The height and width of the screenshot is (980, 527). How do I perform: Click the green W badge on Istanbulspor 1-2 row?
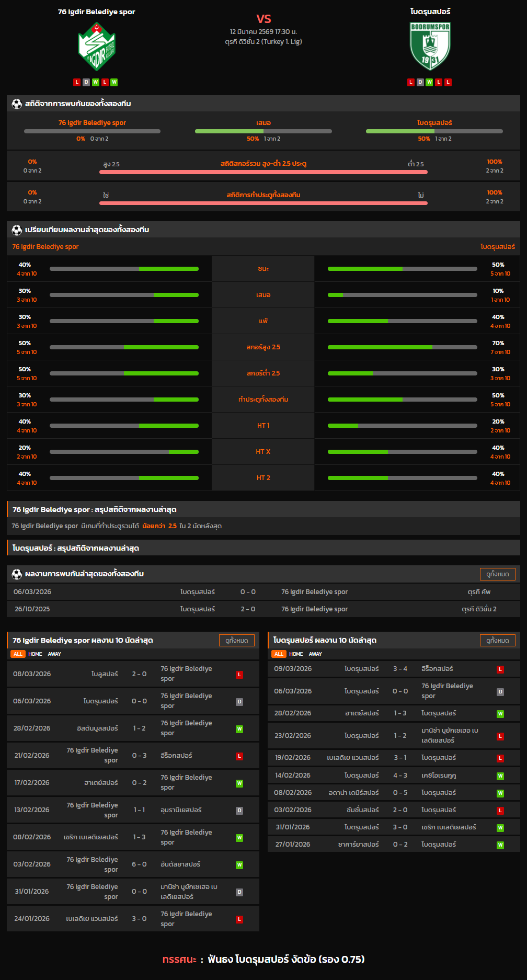239,729
